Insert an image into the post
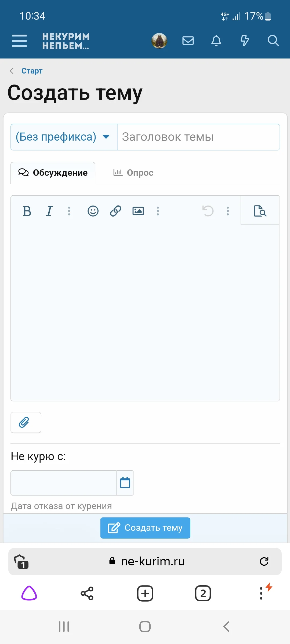 point(138,211)
